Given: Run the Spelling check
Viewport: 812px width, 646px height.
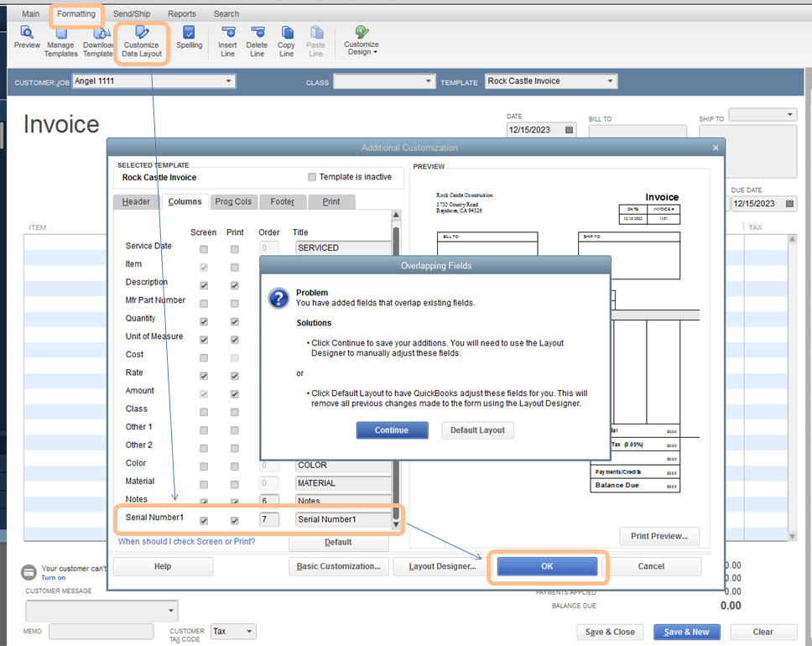Looking at the screenshot, I should 189,38.
